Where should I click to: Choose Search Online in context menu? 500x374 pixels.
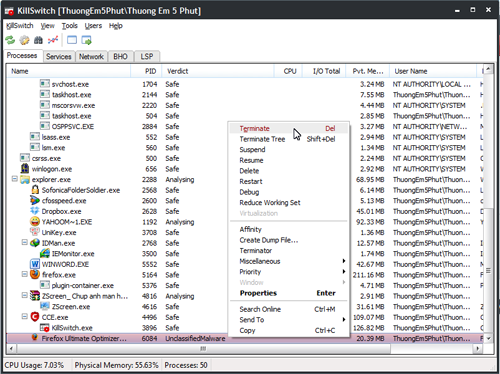click(x=289, y=309)
